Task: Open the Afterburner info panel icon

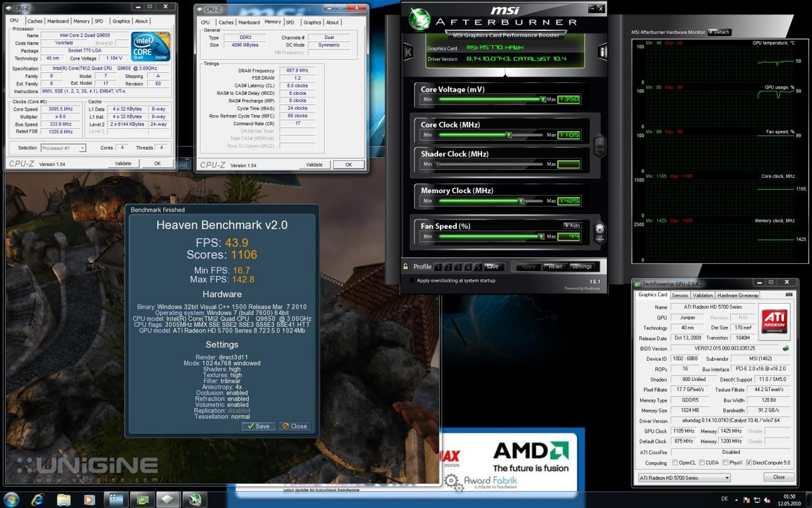Action: (x=602, y=52)
